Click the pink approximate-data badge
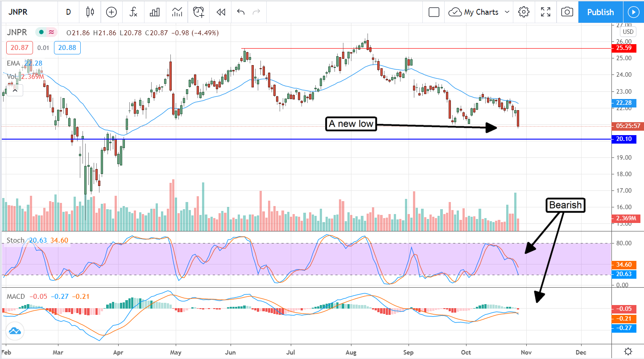Image resolution: width=644 pixels, height=359 pixels. pos(51,32)
